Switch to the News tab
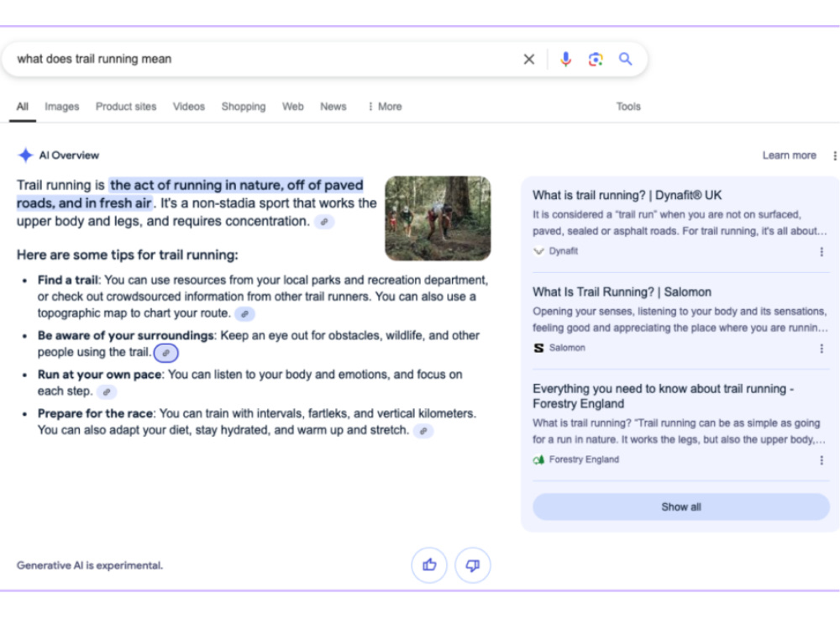This screenshot has width=840, height=630. point(333,107)
